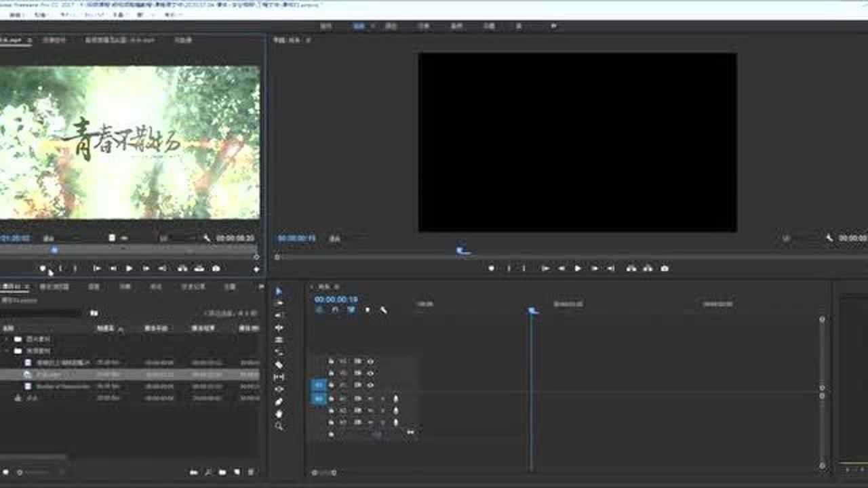
Task: Click Export Frame camera in Program monitor
Action: tap(665, 268)
